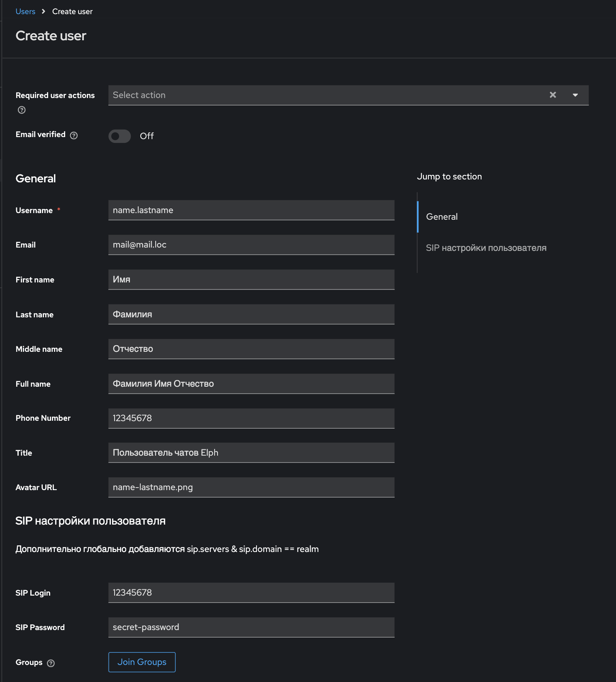Select the First name input
Image resolution: width=616 pixels, height=682 pixels.
click(x=251, y=280)
